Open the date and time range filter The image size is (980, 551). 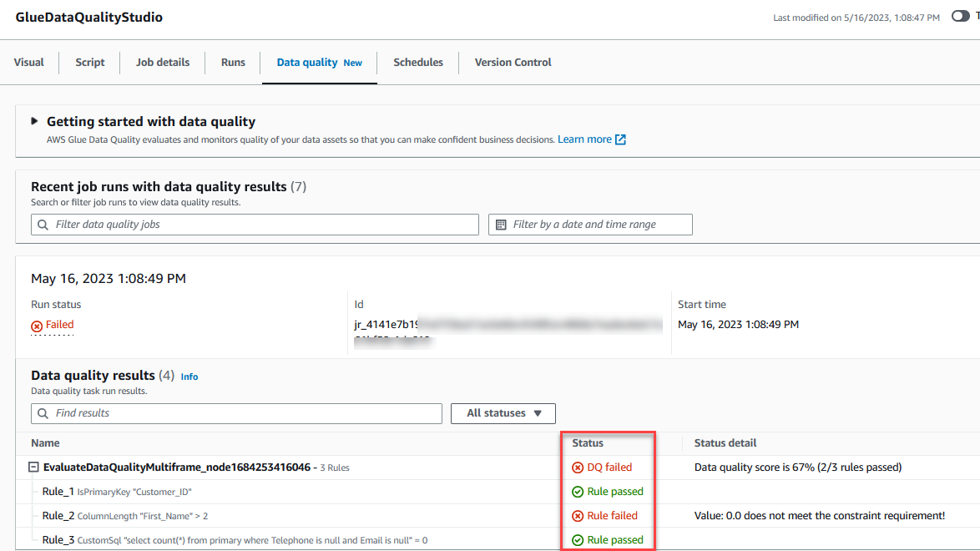[590, 225]
